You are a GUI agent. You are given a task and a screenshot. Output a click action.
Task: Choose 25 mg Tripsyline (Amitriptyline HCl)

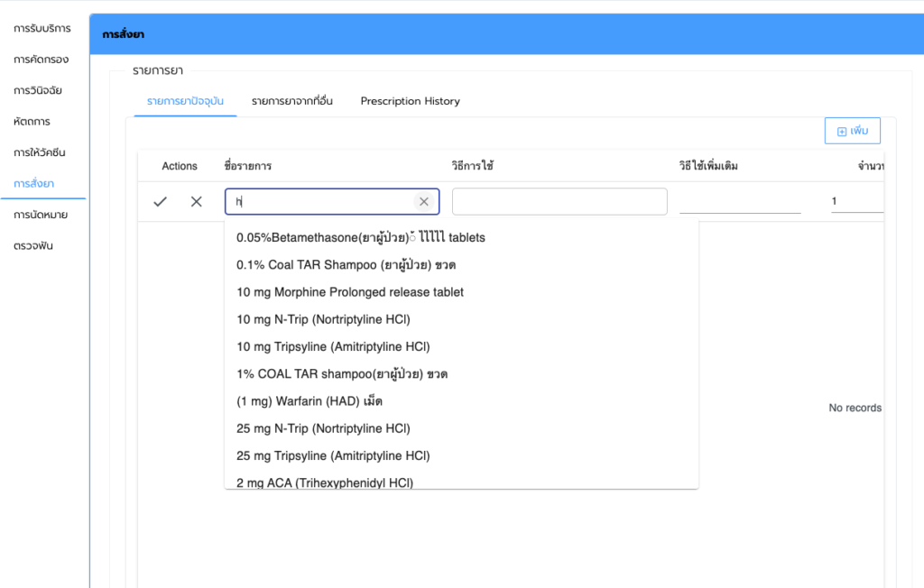(x=333, y=455)
